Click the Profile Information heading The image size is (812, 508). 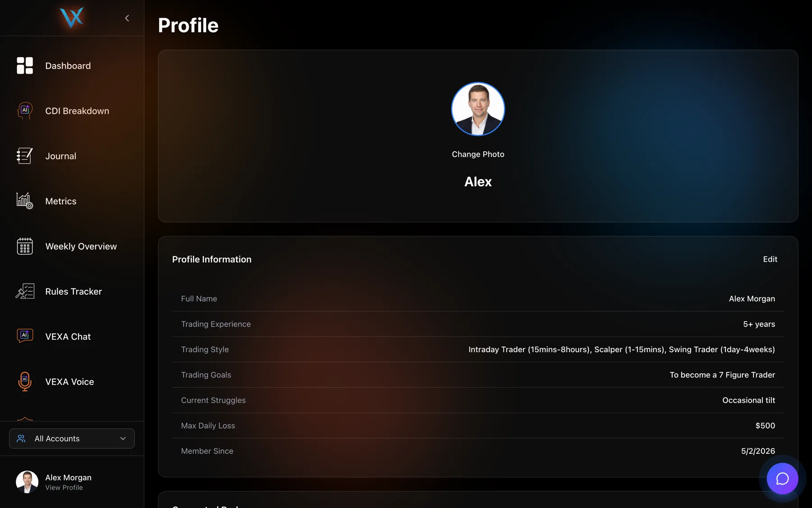pyautogui.click(x=212, y=259)
